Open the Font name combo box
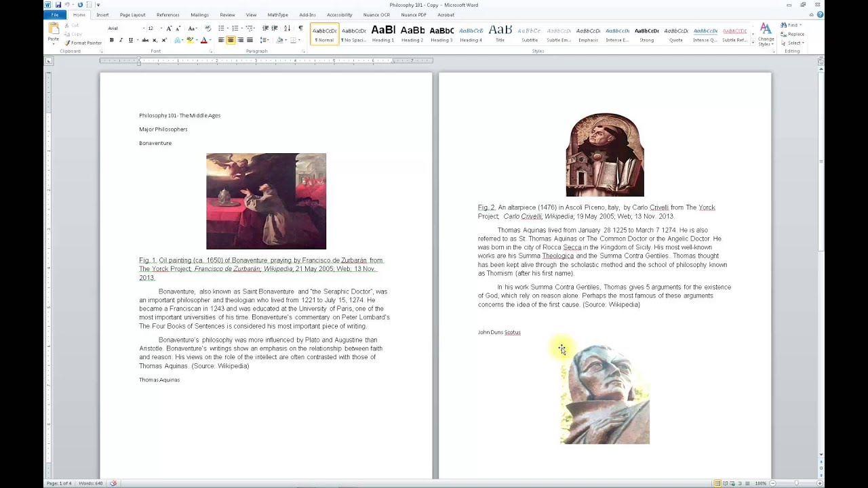The height and width of the screenshot is (488, 868). (126, 28)
